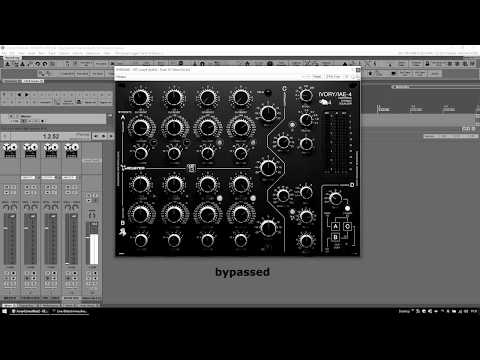Click the third tape reel icon in the mixer
Viewport: 480px width, 360px height.
point(51,150)
